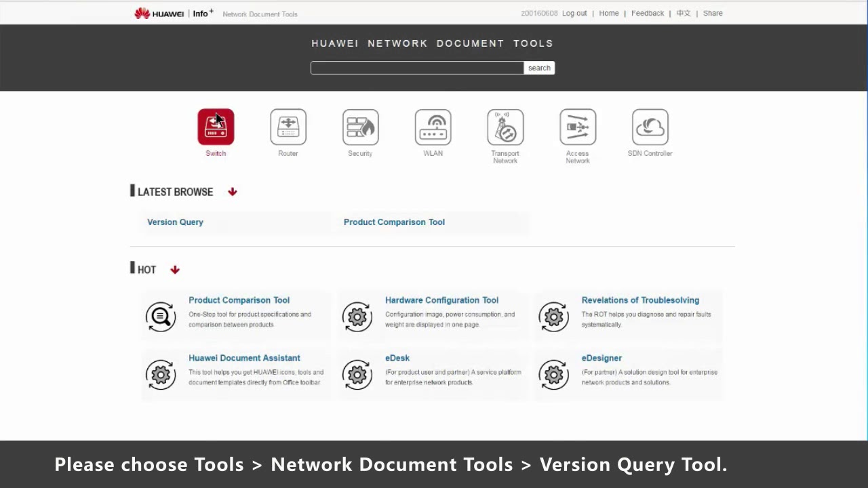Screen dimensions: 868x488
Task: Switch language to 中文
Action: point(684,14)
